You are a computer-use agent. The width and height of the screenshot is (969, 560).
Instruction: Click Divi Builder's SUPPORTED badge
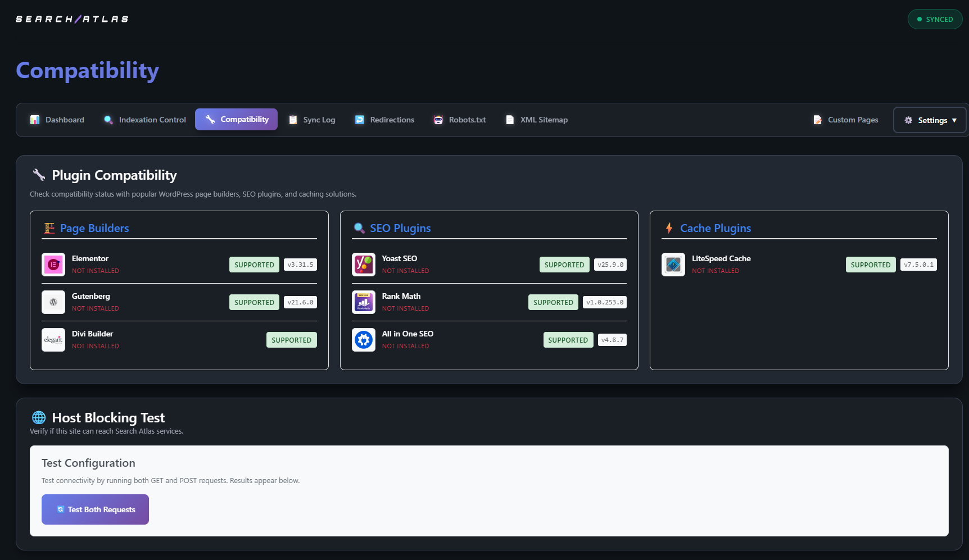(291, 340)
